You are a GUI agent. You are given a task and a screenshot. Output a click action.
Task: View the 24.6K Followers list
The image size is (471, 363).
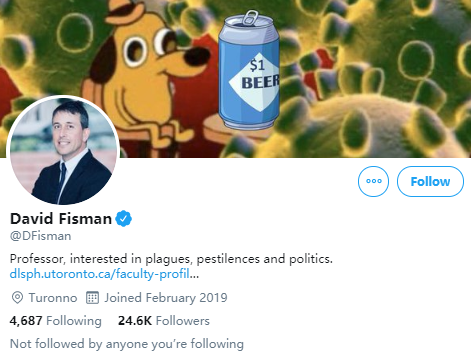pyautogui.click(x=164, y=321)
